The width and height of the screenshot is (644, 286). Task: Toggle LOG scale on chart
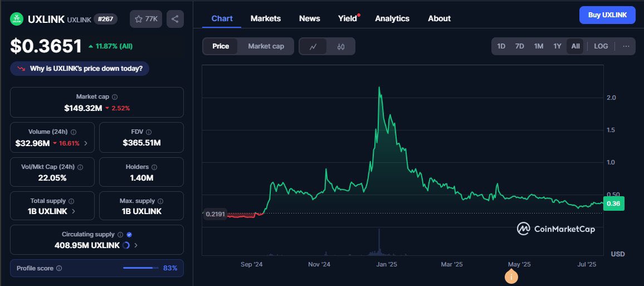pos(601,46)
